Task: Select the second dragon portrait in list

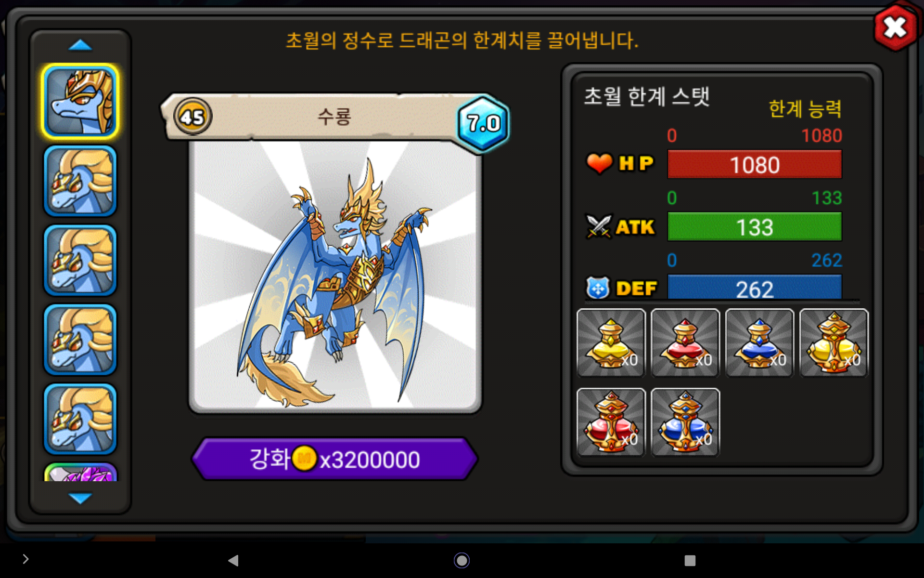Action: pyautogui.click(x=80, y=181)
